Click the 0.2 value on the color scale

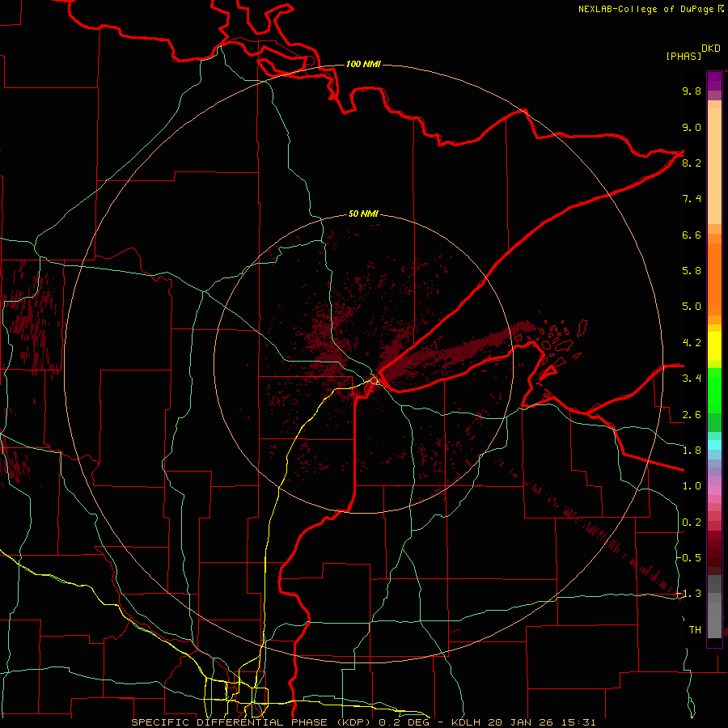692,523
